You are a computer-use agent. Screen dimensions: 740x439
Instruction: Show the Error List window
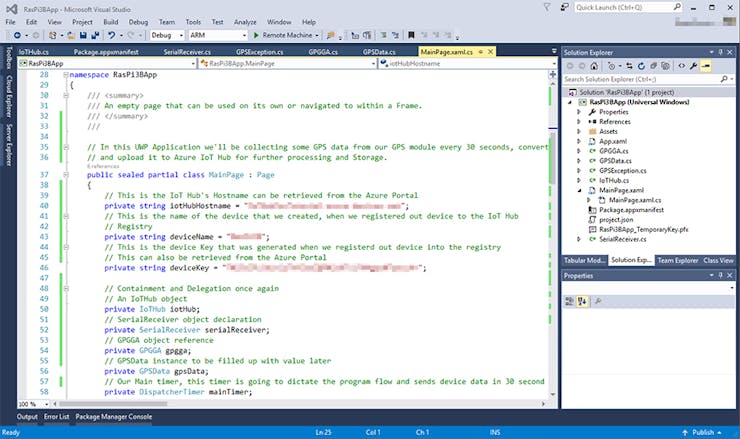click(x=57, y=417)
